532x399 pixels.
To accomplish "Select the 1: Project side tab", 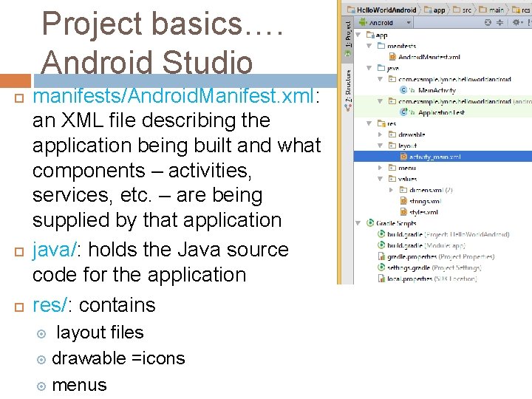I will 348,38.
